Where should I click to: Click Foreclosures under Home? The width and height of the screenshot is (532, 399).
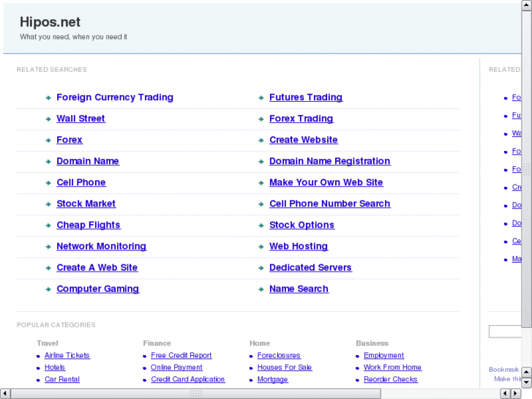(279, 356)
